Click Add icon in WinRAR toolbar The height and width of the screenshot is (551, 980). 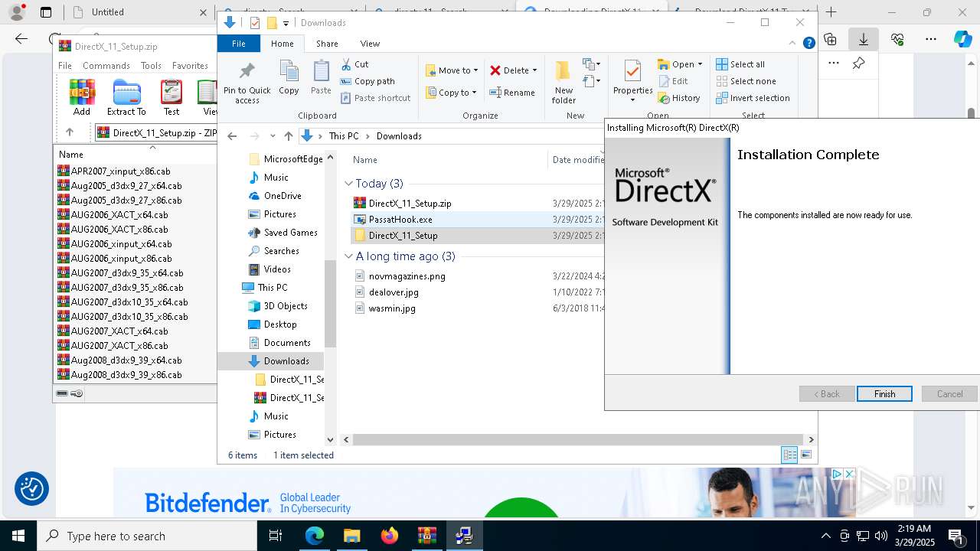82,97
